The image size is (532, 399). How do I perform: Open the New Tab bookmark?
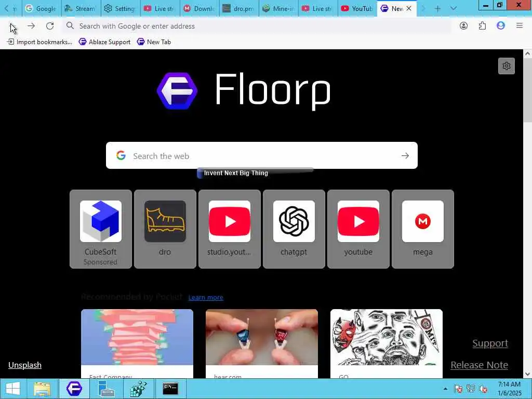tap(154, 42)
